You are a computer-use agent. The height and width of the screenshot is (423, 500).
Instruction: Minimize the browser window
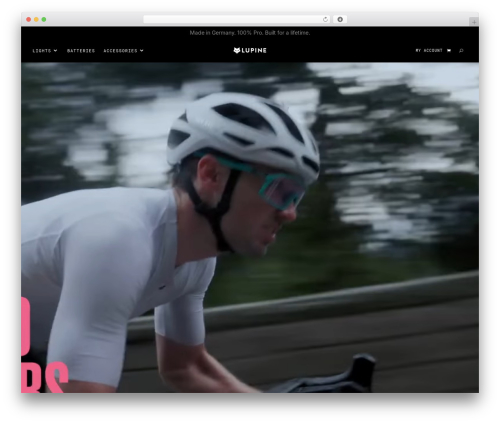36,19
